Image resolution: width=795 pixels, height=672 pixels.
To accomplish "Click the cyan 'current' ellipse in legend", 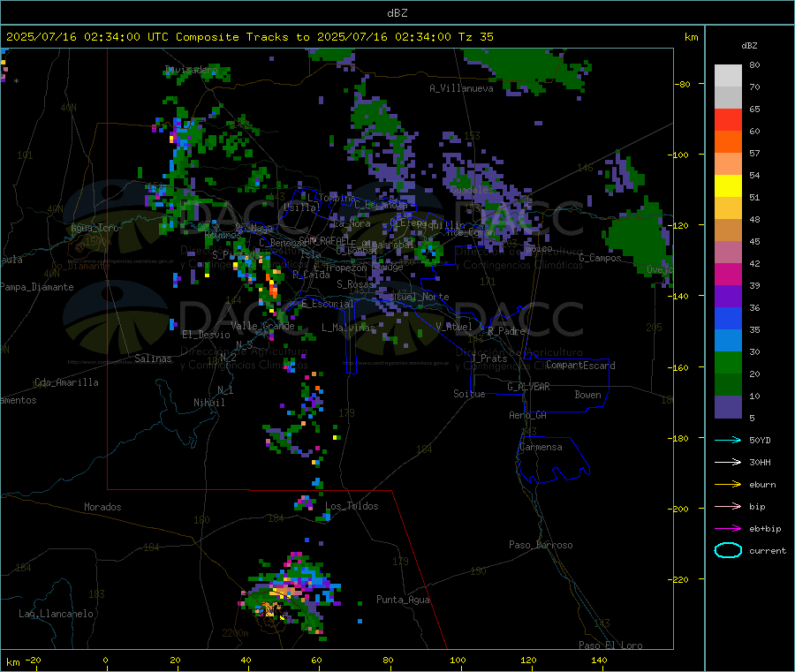I will (x=728, y=550).
